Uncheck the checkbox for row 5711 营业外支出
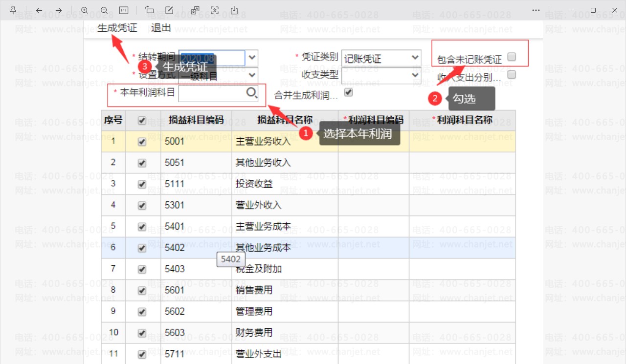Screen dimensions: 626x364 tap(142, 355)
